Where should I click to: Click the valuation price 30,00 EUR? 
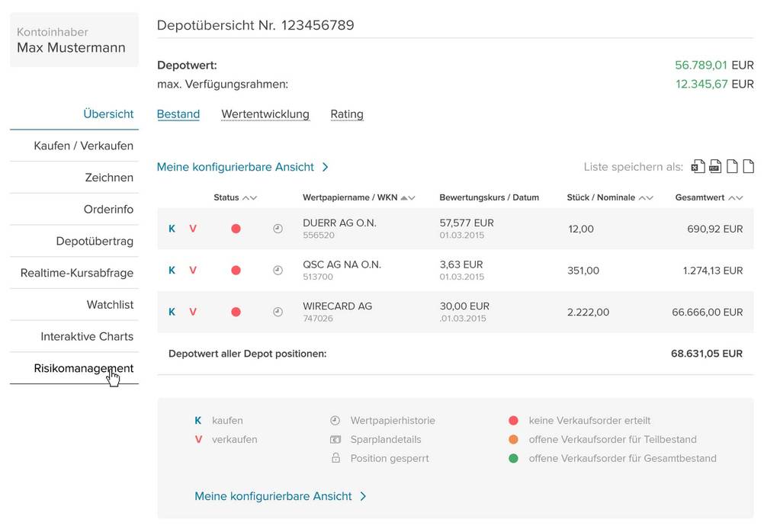tap(464, 306)
